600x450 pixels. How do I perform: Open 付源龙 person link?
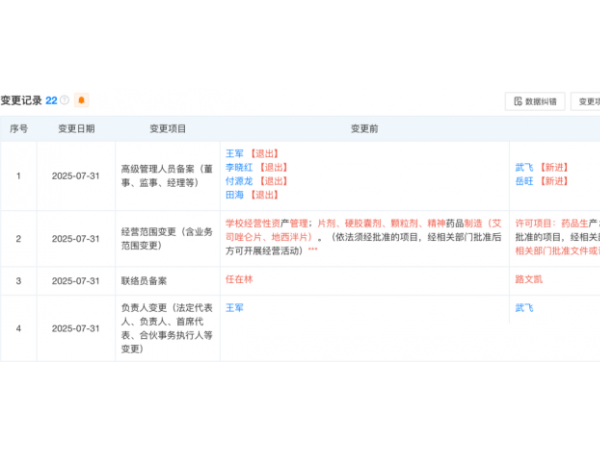[239, 181]
